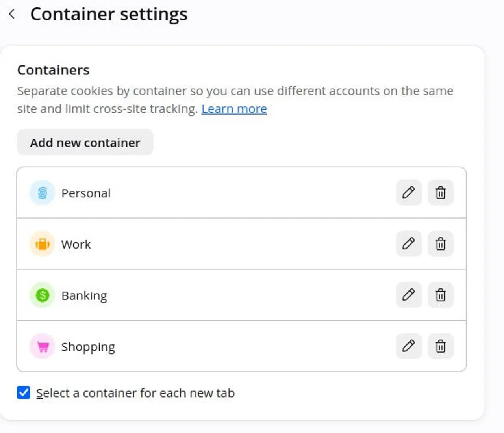This screenshot has height=433, width=504.
Task: Click the Work briefcase icon
Action: click(x=43, y=244)
